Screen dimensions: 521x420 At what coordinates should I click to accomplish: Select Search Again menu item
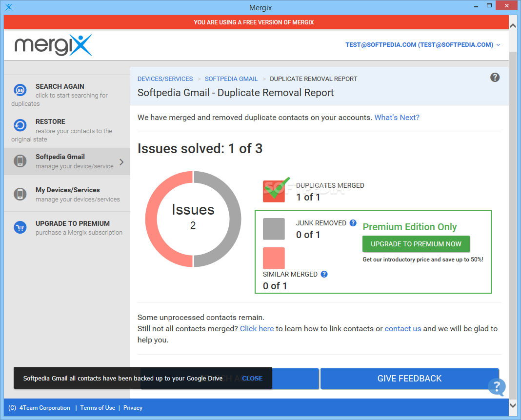pos(67,95)
